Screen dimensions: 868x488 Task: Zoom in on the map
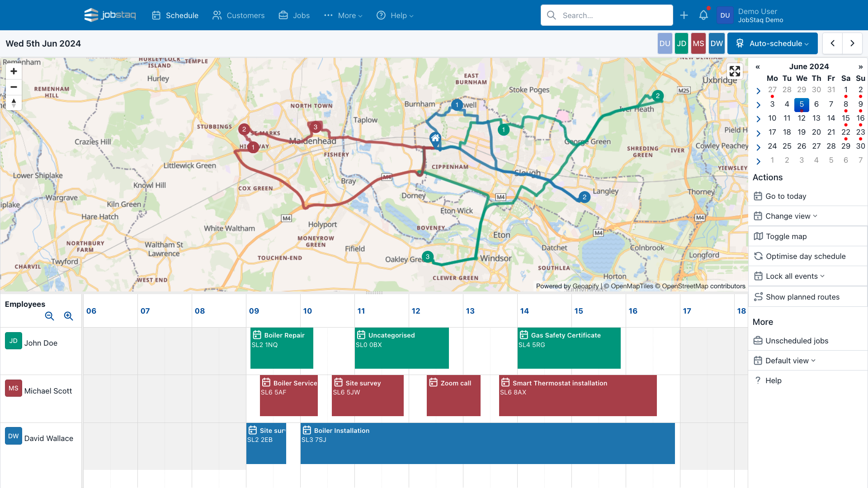14,71
